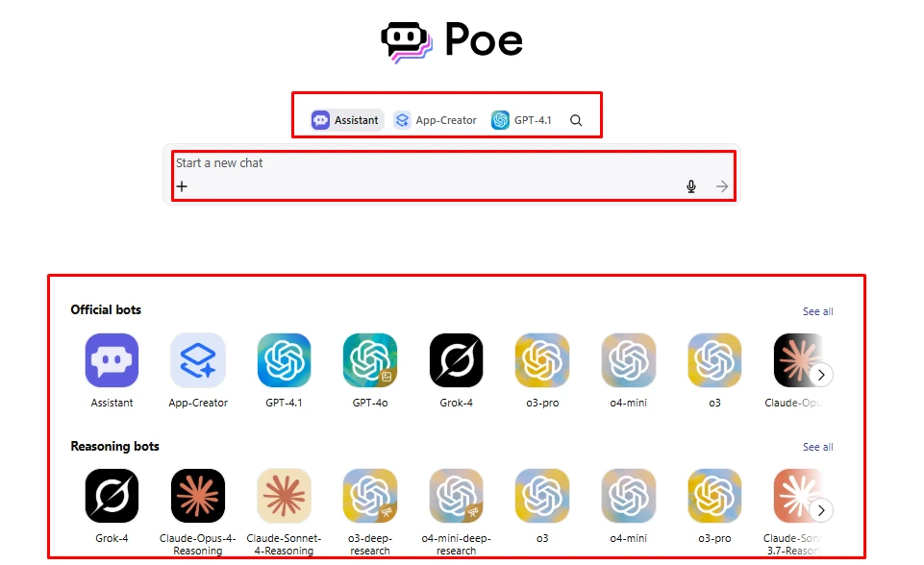Click the microphone voice input icon
924x565 pixels.
pos(691,186)
